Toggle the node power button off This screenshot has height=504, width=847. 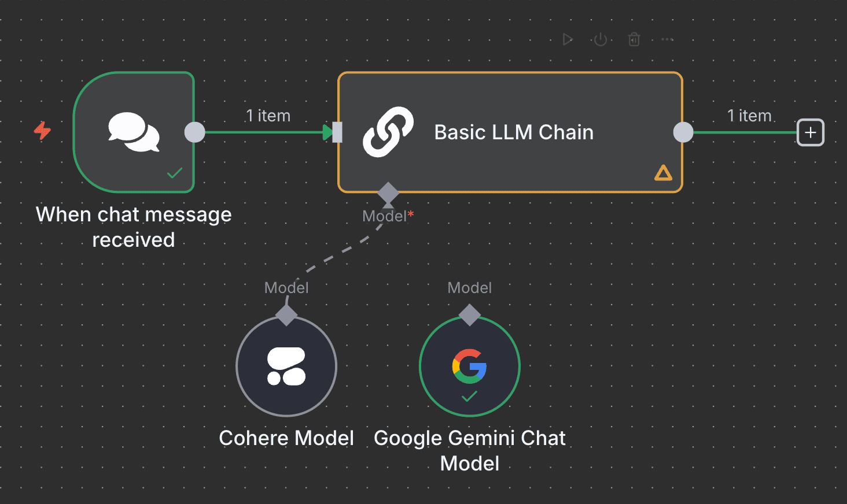pos(601,39)
